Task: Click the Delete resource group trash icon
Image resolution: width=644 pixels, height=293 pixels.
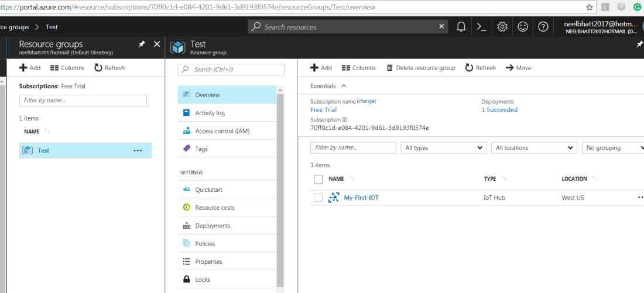Action: (x=390, y=68)
